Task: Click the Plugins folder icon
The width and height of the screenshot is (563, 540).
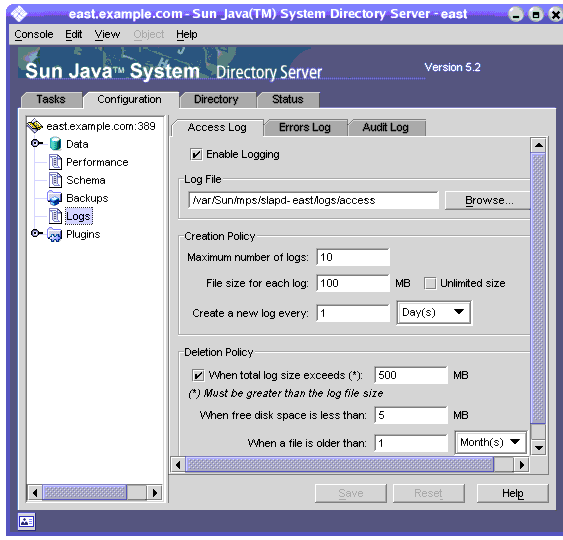Action: 55,234
